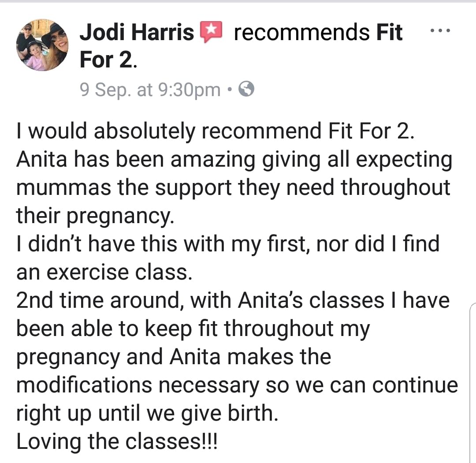Click the "their pregnancy." text line
476x463 pixels.
click(x=95, y=216)
